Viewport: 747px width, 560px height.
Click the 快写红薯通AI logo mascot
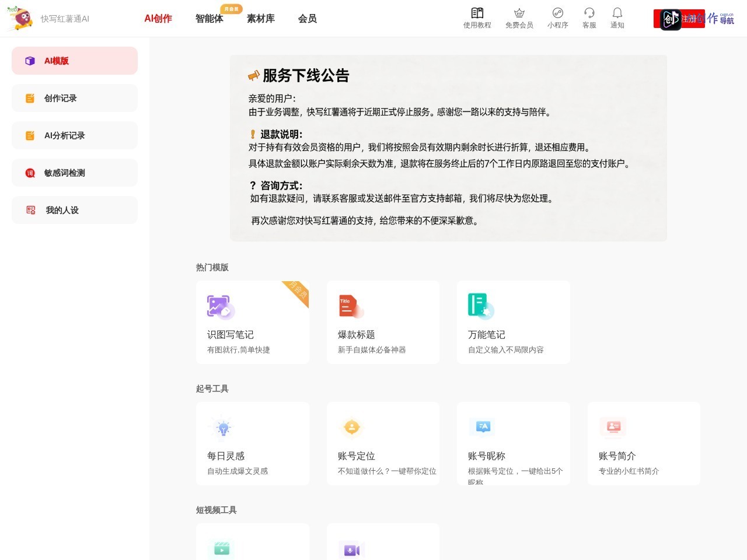[x=20, y=18]
